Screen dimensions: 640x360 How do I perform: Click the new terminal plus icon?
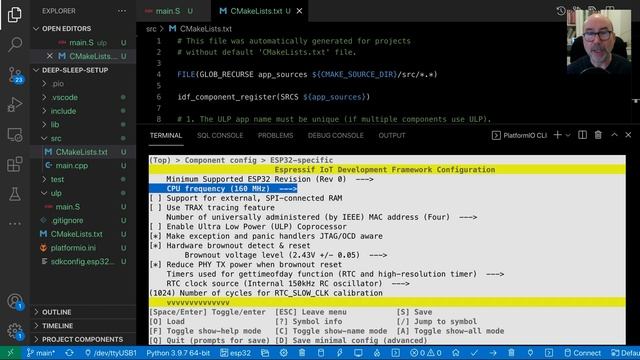557,135
